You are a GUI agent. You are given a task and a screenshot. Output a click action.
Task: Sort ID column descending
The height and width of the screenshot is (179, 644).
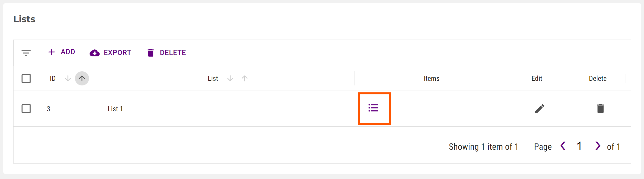click(68, 79)
